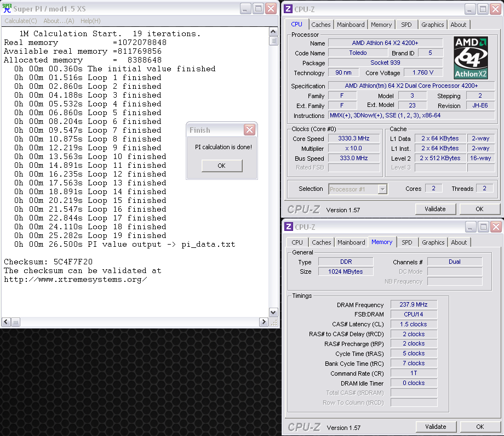Click the Code Name value Toledo
504x436 pixels.
pos(358,53)
